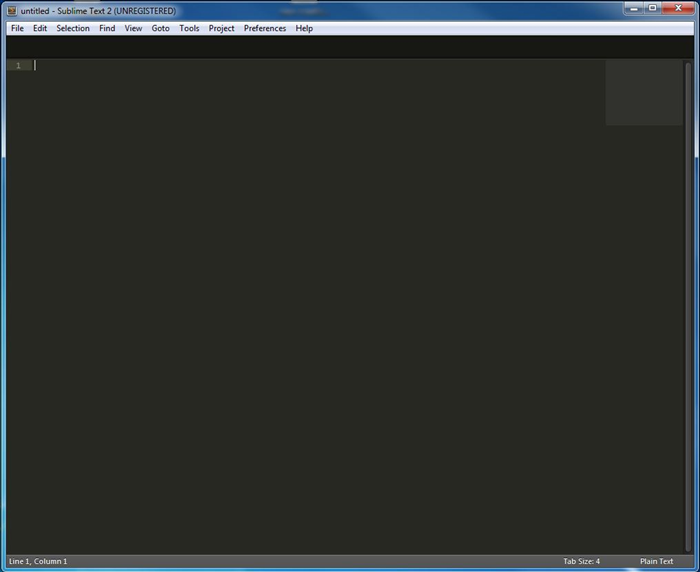Open the Project menu
Viewport: 700px width, 572px height.
click(x=221, y=28)
